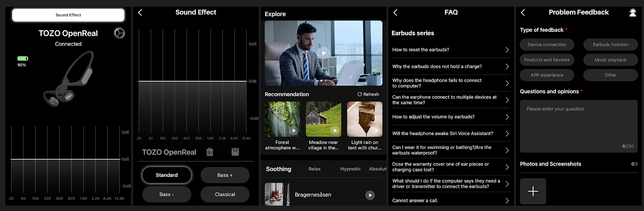644x211 pixels.
Task: Select the Bass + equalizer preset
Action: [x=225, y=175]
